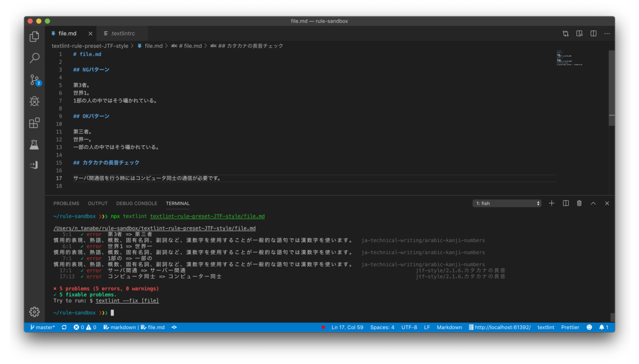Open the Debug view icon
This screenshot has width=639, height=364.
(35, 101)
